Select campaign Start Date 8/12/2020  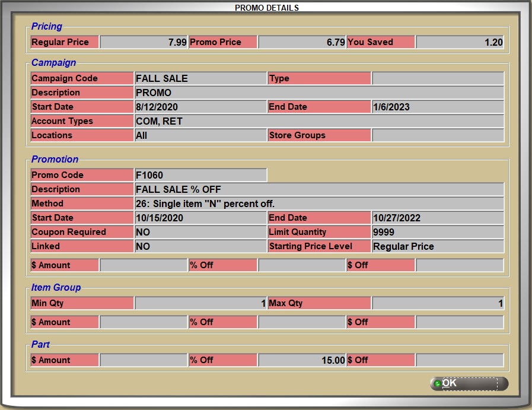pyautogui.click(x=200, y=107)
